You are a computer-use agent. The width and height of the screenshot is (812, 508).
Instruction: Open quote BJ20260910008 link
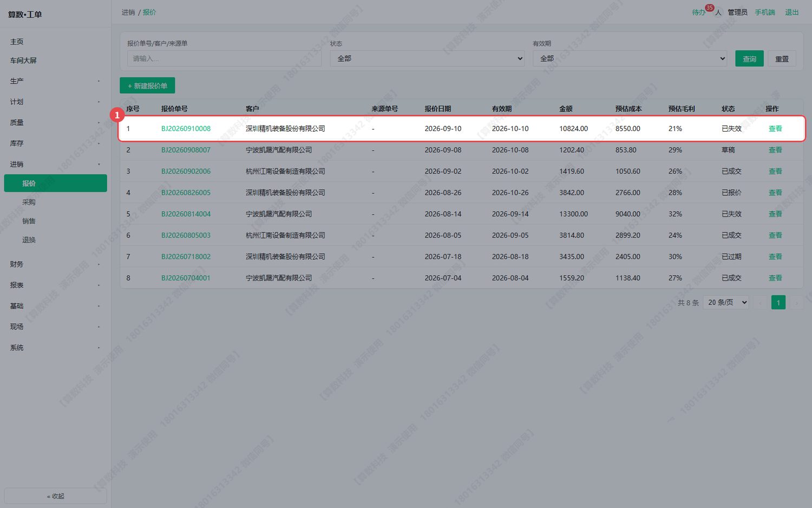pyautogui.click(x=186, y=129)
